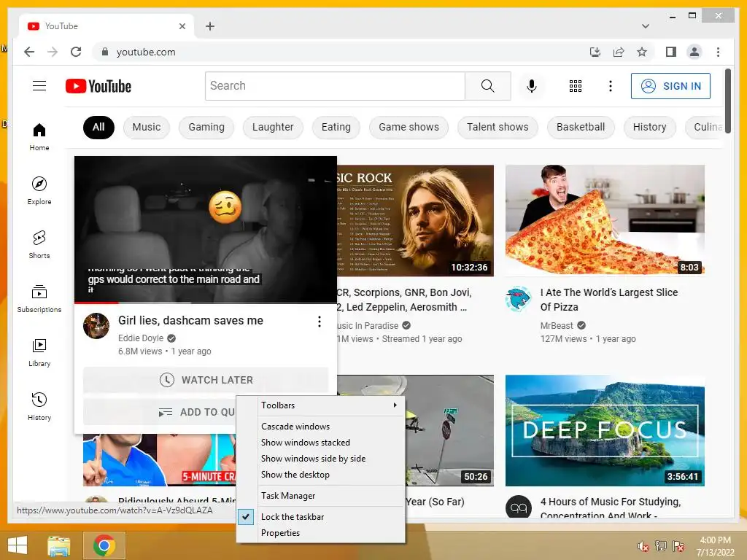
Task: Select Cascade windows
Action: point(321,426)
